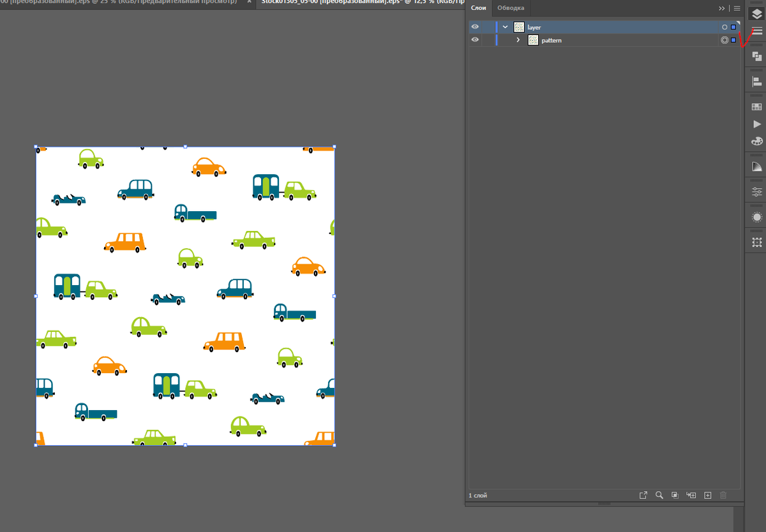Collapse the 'layer' row chevron
This screenshot has width=766, height=532.
[x=505, y=27]
